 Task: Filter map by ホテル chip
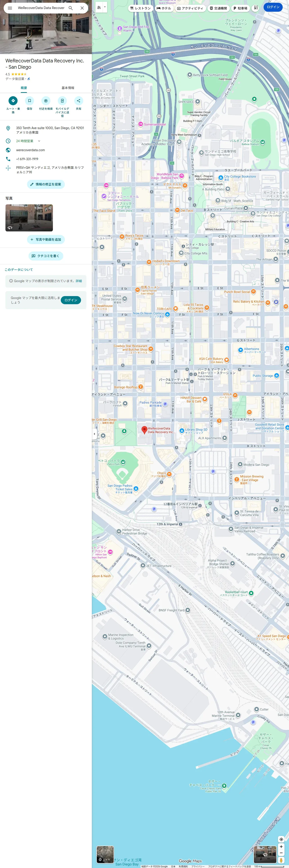pos(164,8)
